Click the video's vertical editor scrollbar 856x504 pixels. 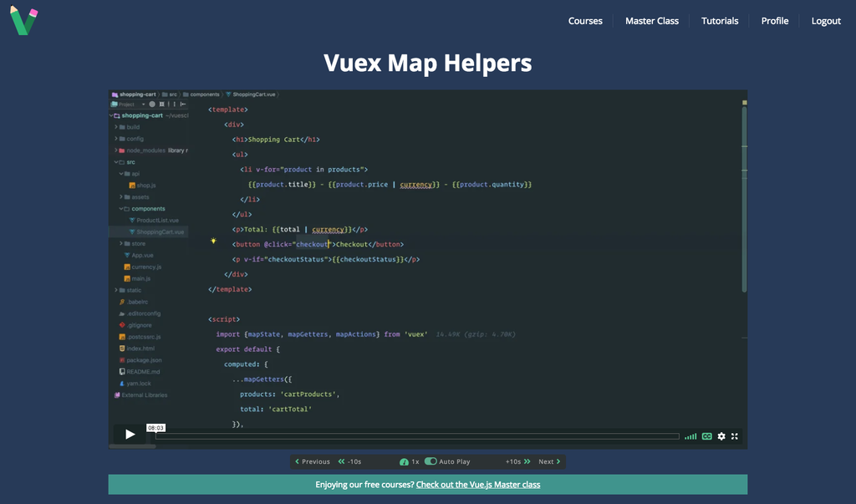[x=744, y=199]
